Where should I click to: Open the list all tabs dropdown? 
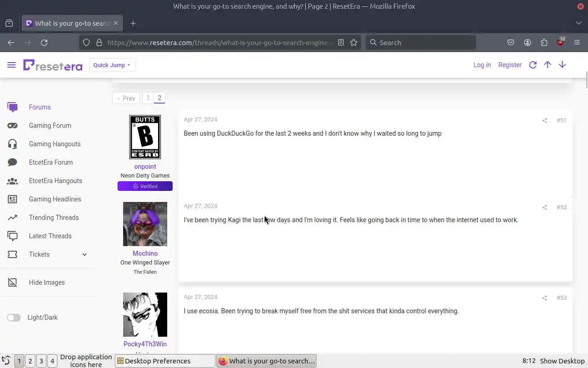578,23
